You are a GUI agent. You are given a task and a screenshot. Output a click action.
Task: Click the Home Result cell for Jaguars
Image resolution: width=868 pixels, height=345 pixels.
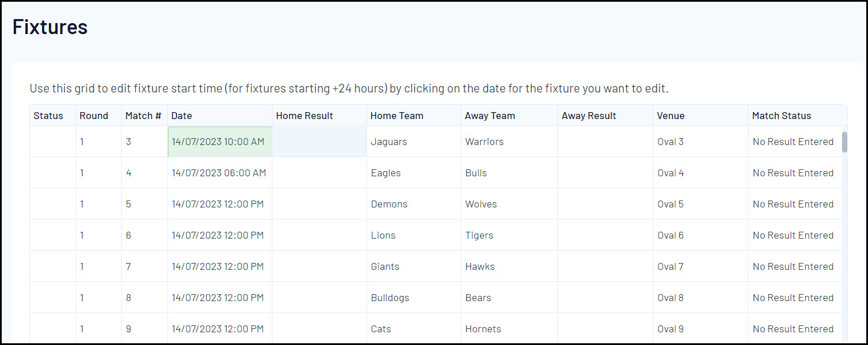[x=319, y=142]
